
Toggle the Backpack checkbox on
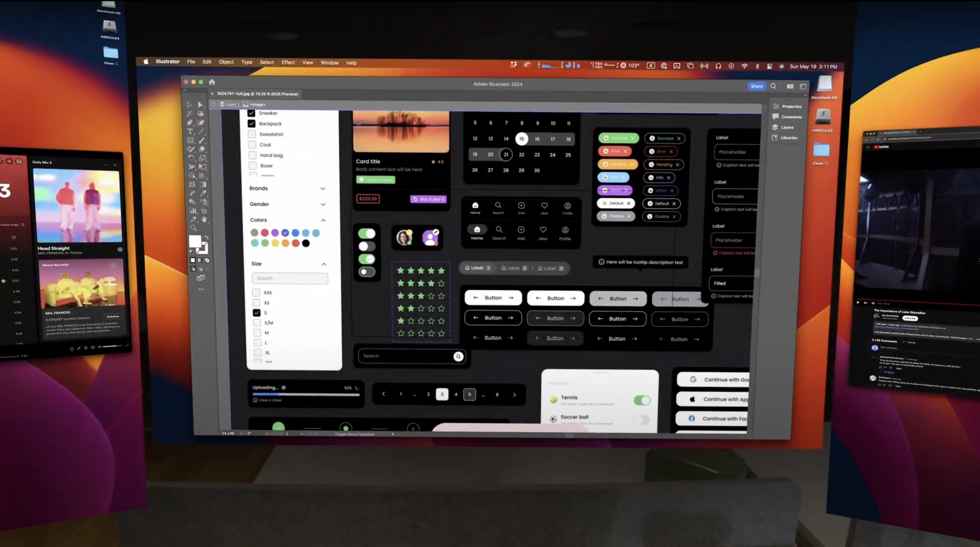[252, 124]
